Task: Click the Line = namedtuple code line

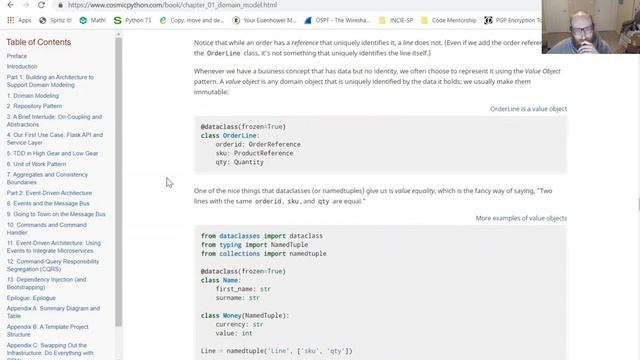Action: 276,351
